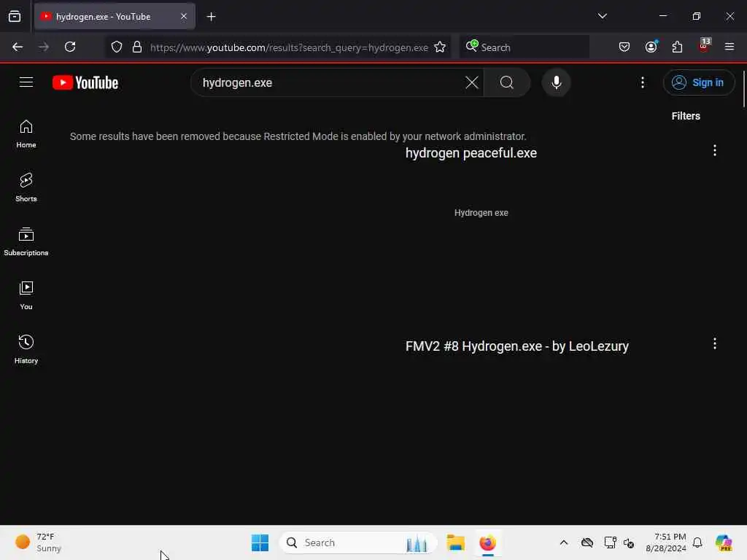This screenshot has height=560, width=747.
Task: Open the extension with badge 13
Action: point(704,46)
